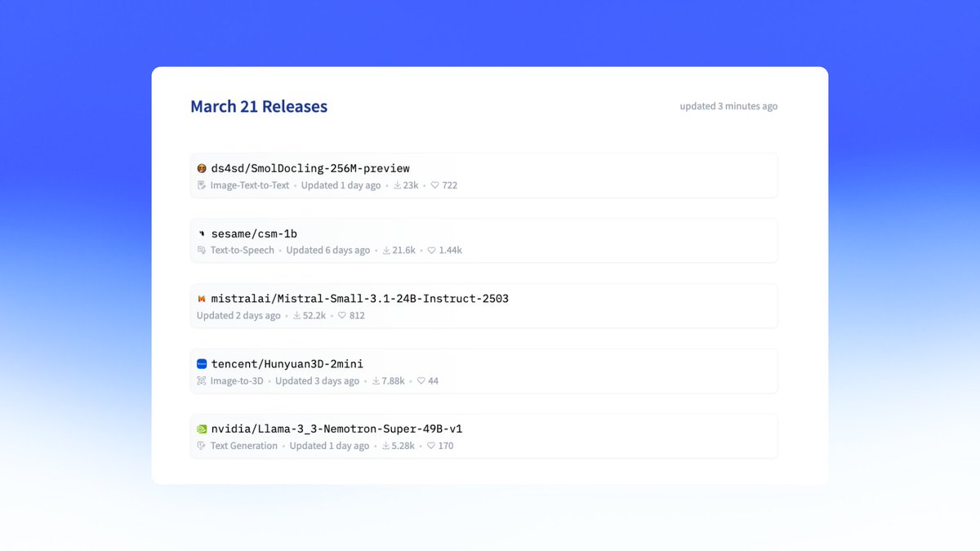
Task: Click the download icon beside 7.88k
Action: pyautogui.click(x=376, y=381)
